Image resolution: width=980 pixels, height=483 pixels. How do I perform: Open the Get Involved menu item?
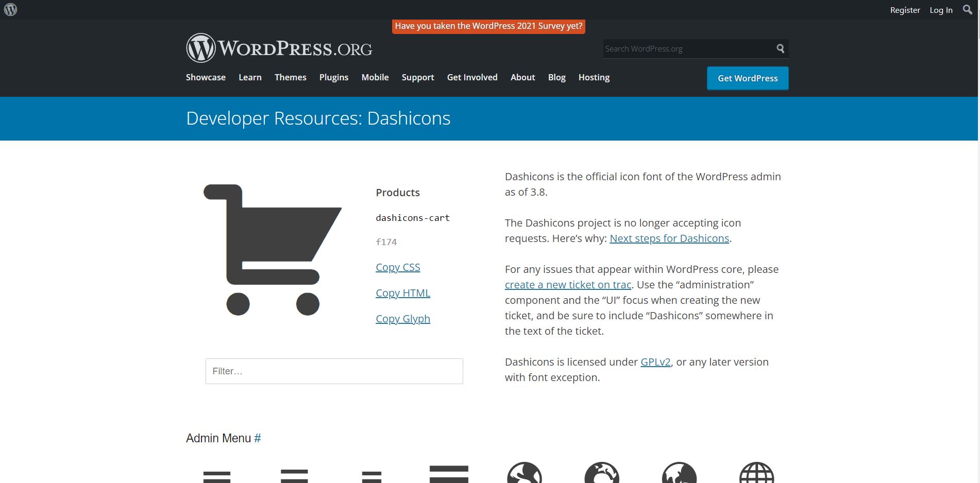[x=472, y=77]
